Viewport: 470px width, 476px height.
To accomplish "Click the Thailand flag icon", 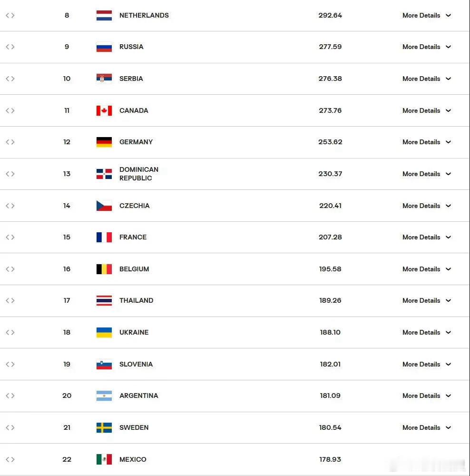I will (104, 300).
